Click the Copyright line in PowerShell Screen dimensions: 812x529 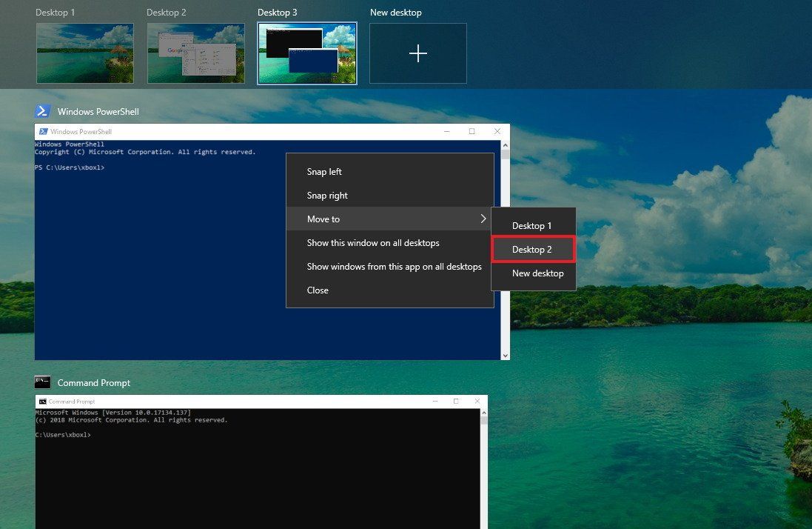[145, 152]
